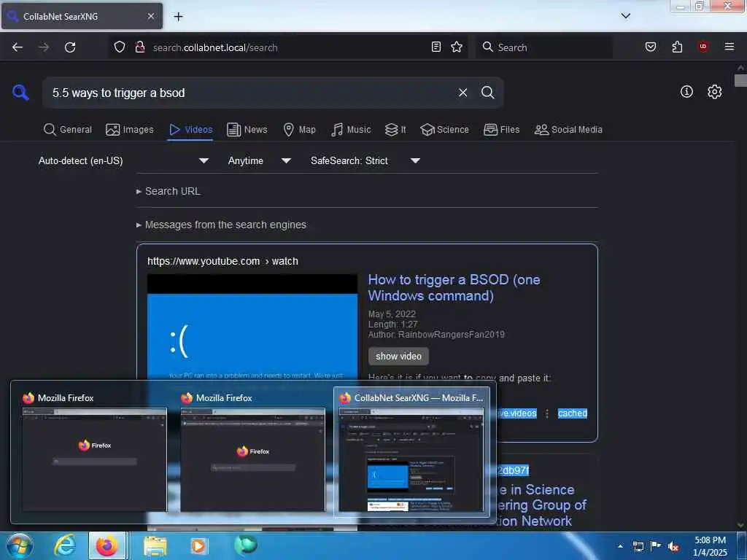Open the Anytime time range dropdown
747x560 pixels.
tap(260, 161)
